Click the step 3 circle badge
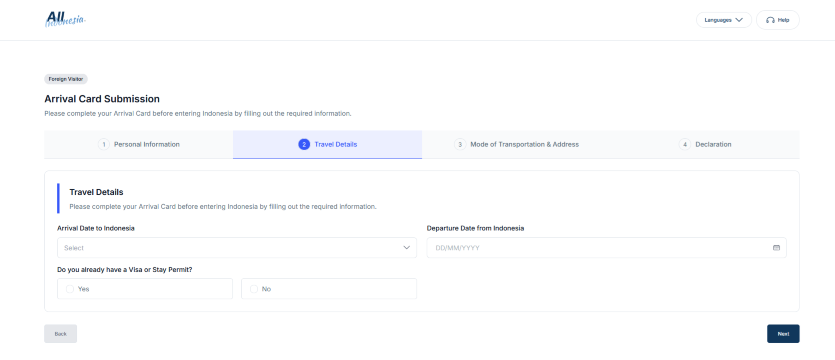The height and width of the screenshot is (360, 835). tap(460, 144)
